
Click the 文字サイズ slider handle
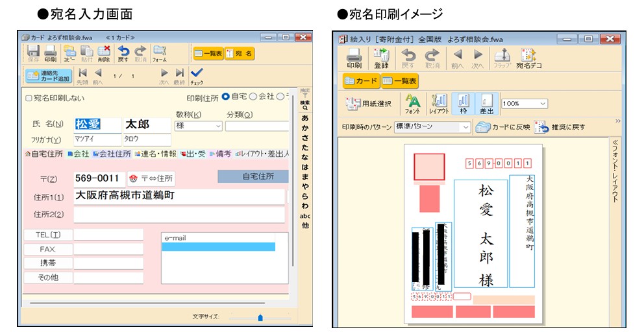(x=260, y=318)
